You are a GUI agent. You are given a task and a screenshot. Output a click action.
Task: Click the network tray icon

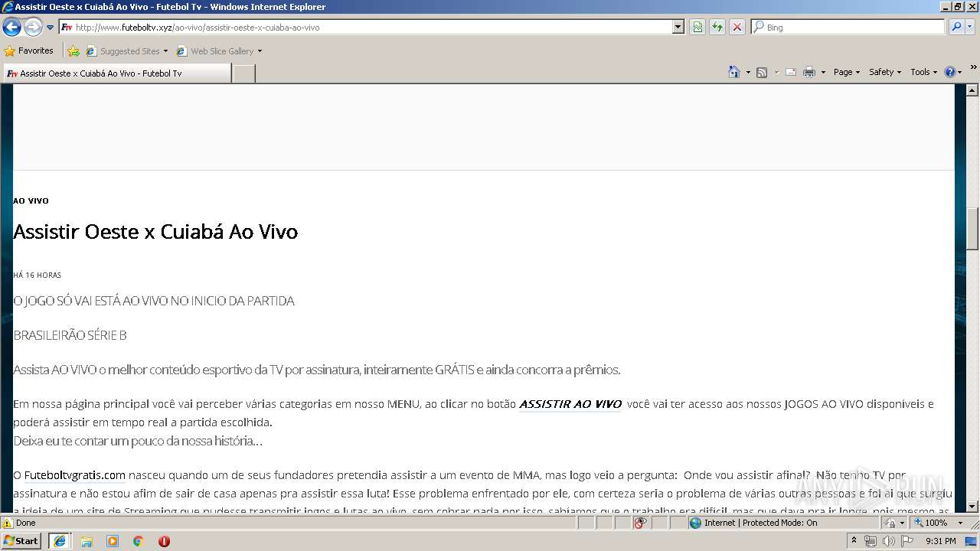[871, 541]
